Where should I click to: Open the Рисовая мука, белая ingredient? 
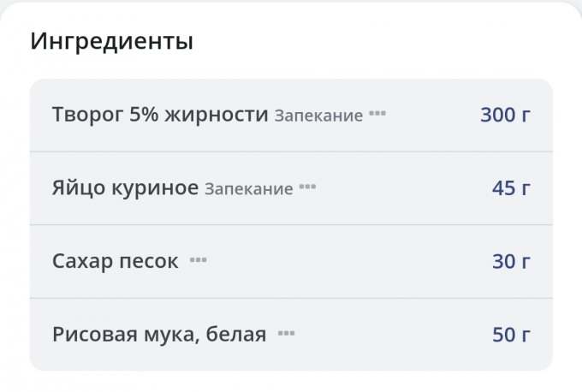(x=159, y=335)
